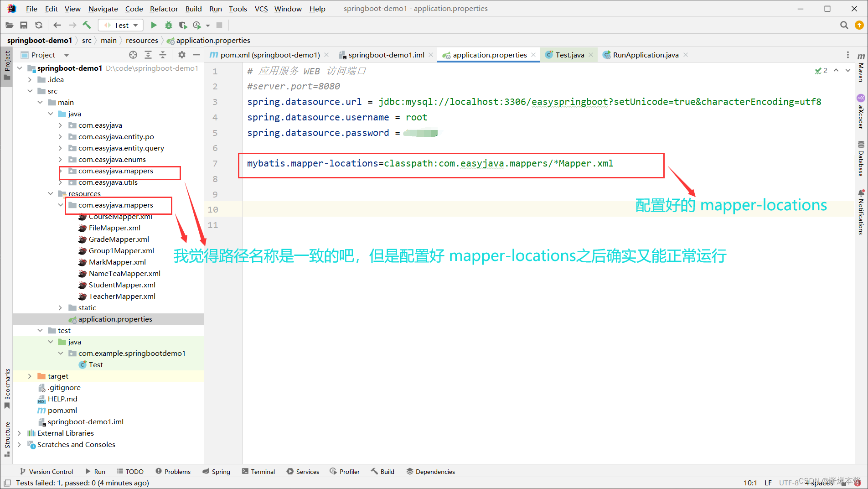
Task: Collapse the com.easyjava.mappers resources folder
Action: coord(61,205)
